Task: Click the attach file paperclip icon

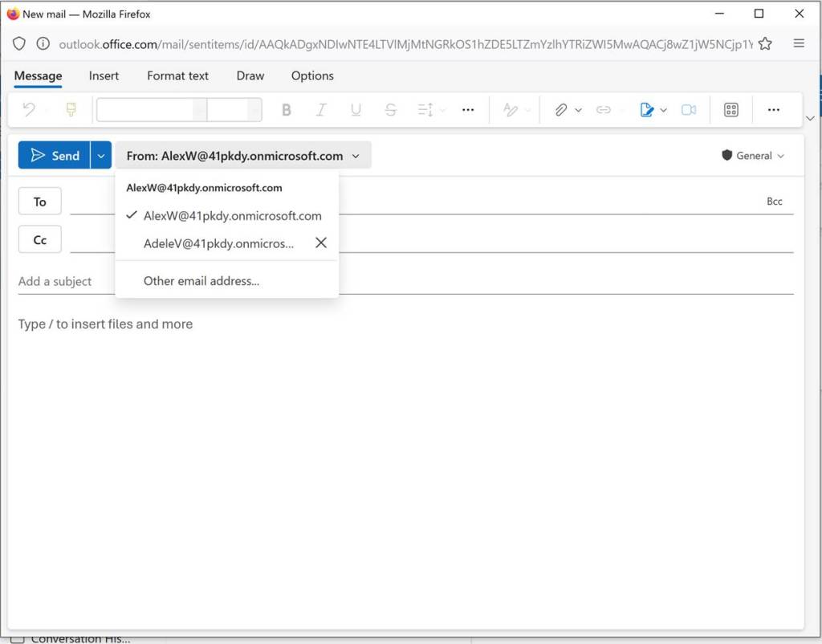Action: pyautogui.click(x=561, y=110)
